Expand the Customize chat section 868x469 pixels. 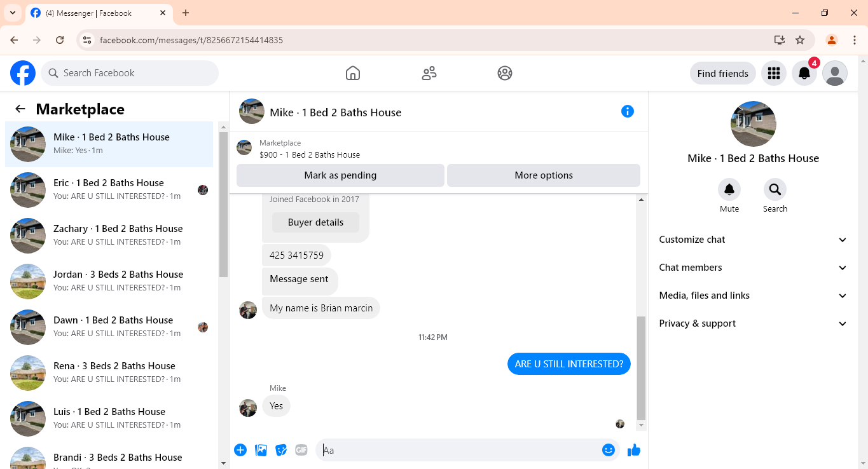[x=754, y=240]
